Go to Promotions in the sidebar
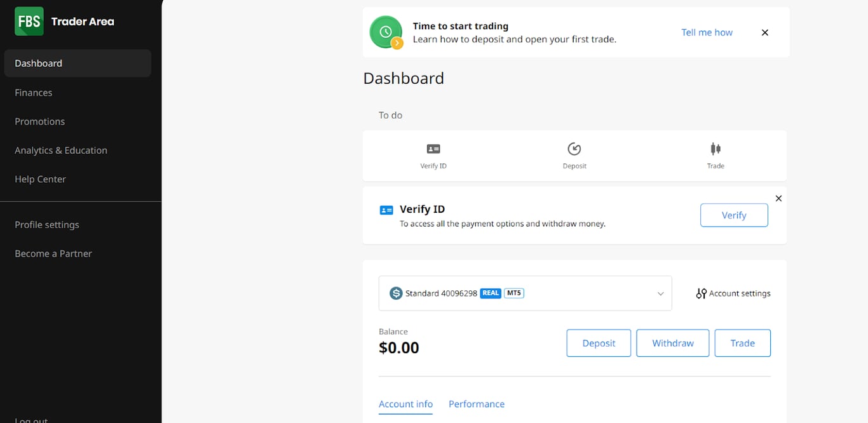This screenshot has height=423, width=868. click(40, 121)
